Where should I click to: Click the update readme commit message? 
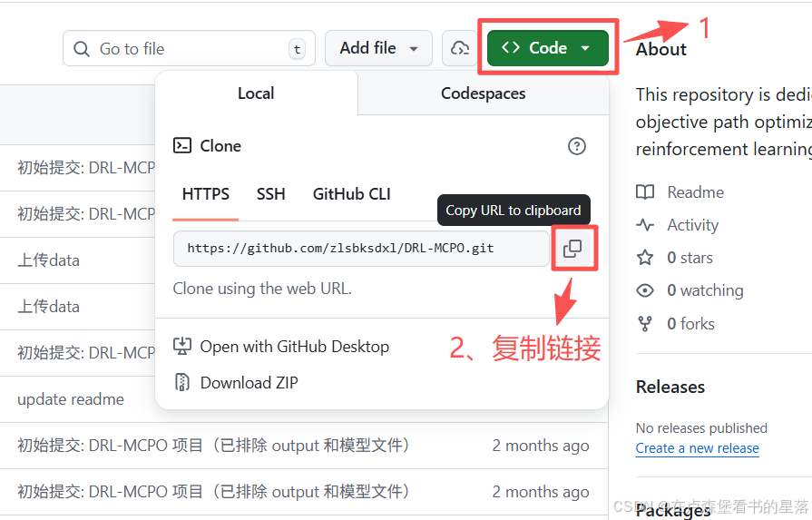click(71, 399)
